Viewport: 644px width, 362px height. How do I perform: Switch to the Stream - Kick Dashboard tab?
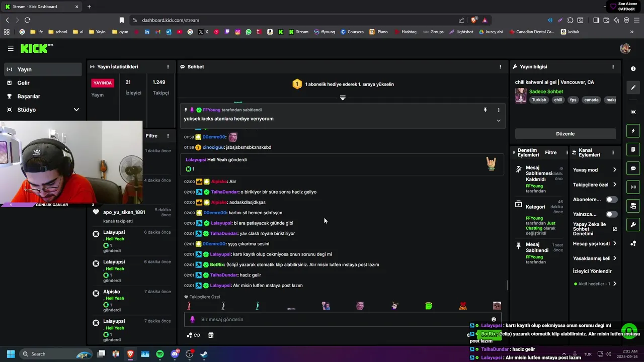tap(41, 7)
